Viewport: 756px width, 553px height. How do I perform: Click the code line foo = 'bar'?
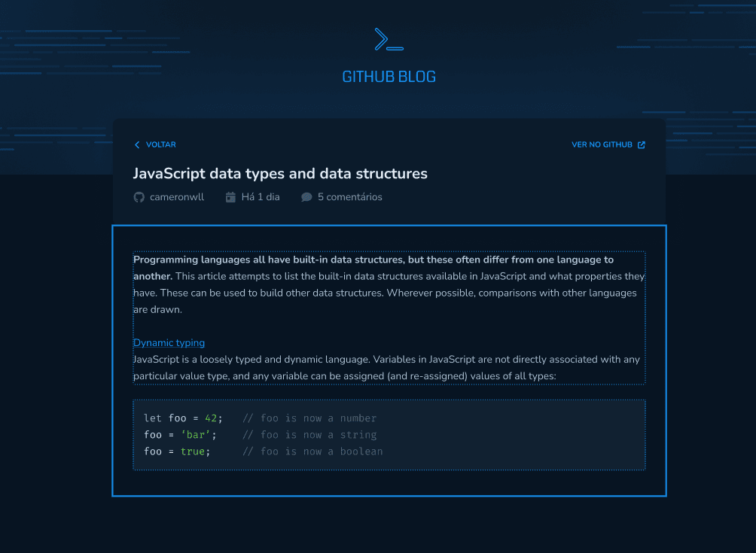pos(180,435)
